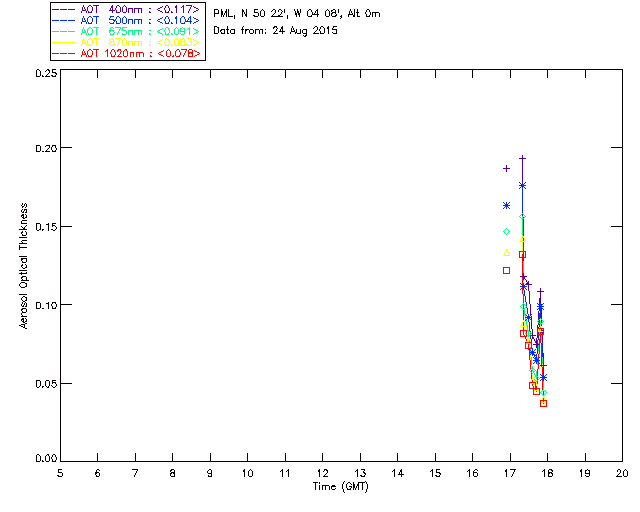Click the Time (GMT) axis title
Viewport: 640px width, 512px height.
(x=340, y=487)
